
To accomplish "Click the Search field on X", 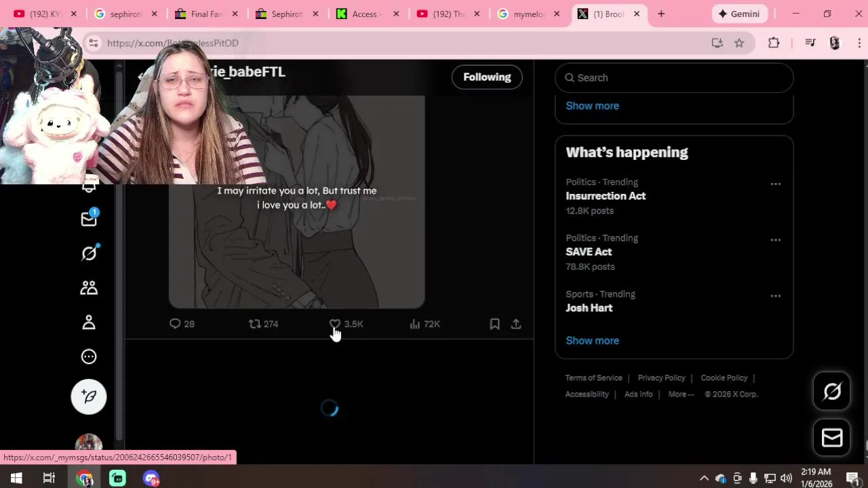I will pos(674,78).
